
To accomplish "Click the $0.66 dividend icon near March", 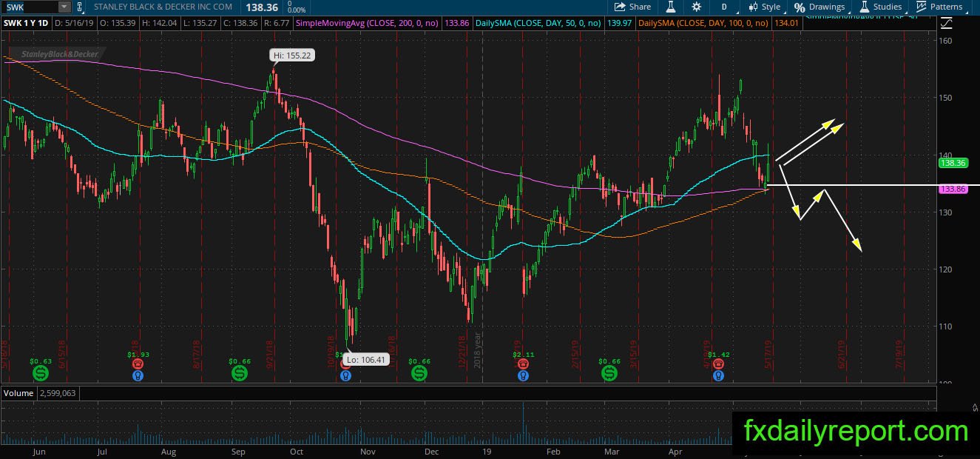I will coord(609,374).
